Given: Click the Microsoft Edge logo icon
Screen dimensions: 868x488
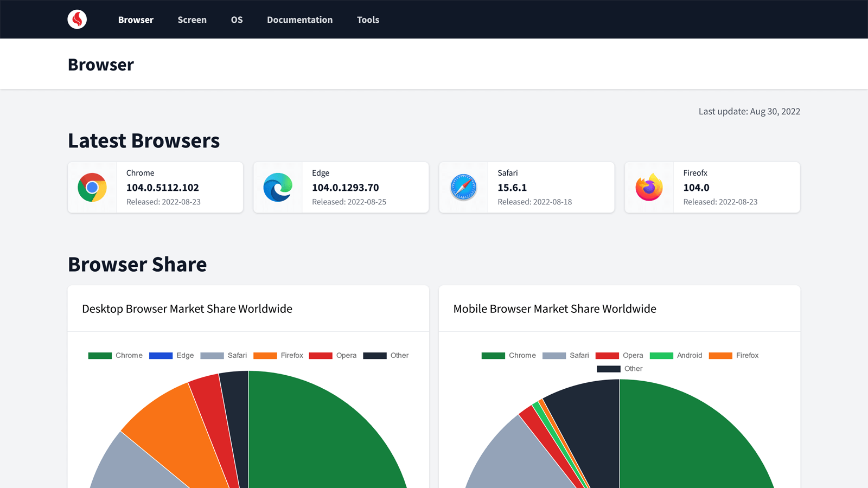Looking at the screenshot, I should [x=278, y=188].
